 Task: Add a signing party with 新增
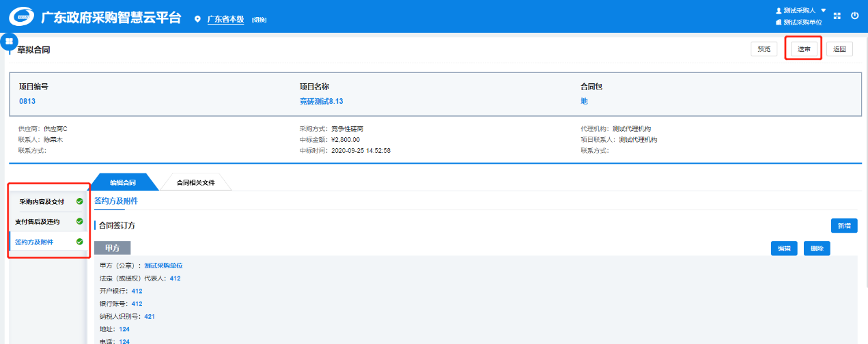(843, 226)
